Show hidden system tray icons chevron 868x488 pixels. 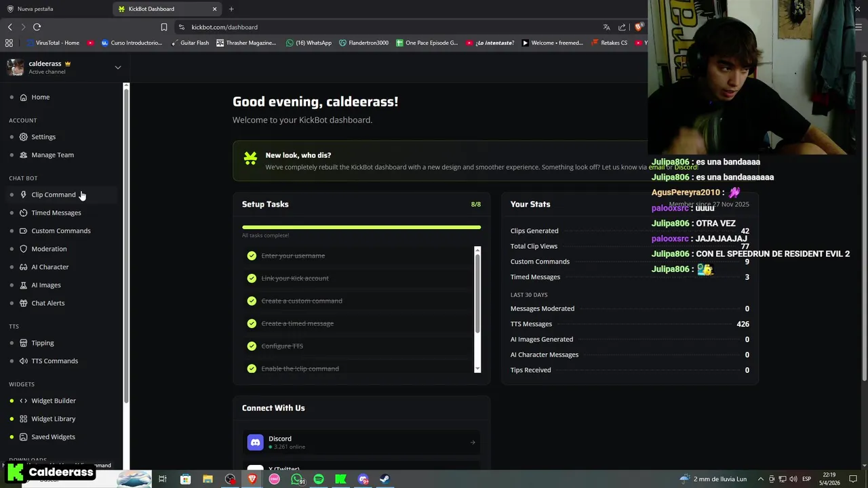pos(760,479)
